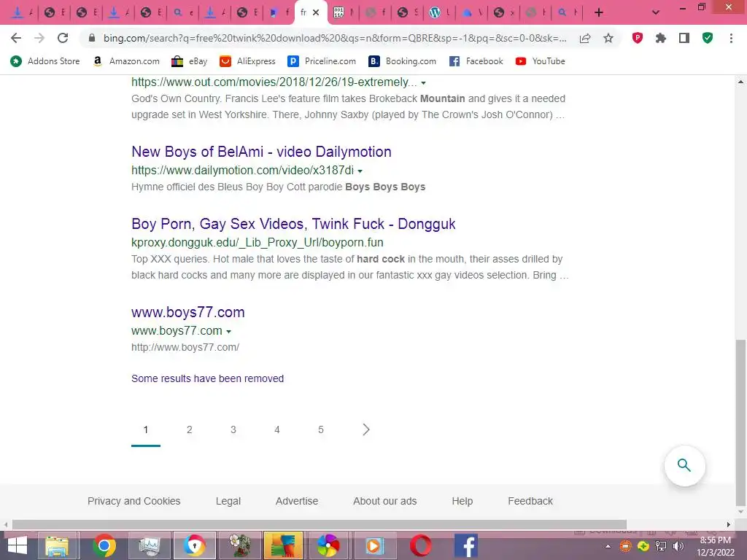
Task: Expand the dailymotion.com URL dropdown arrow
Action: click(x=360, y=171)
